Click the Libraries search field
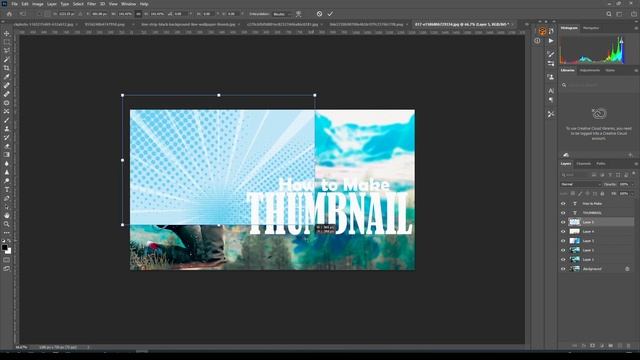 pyautogui.click(x=598, y=85)
